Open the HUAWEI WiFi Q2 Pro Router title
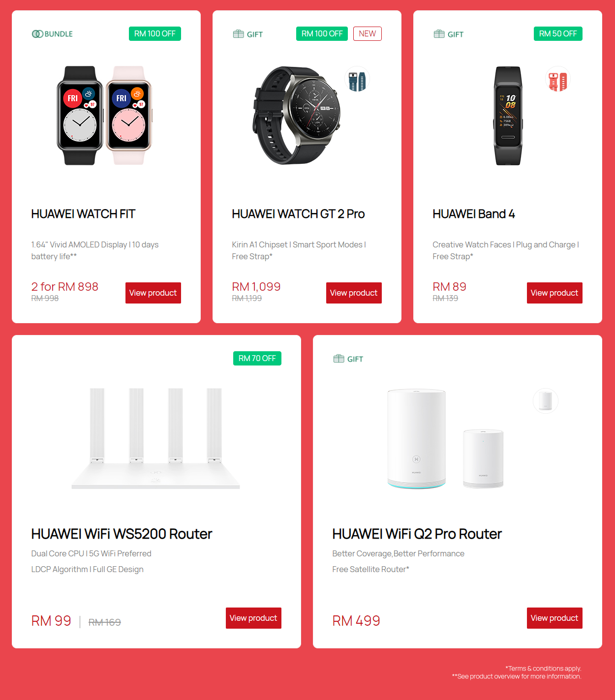 click(x=417, y=534)
